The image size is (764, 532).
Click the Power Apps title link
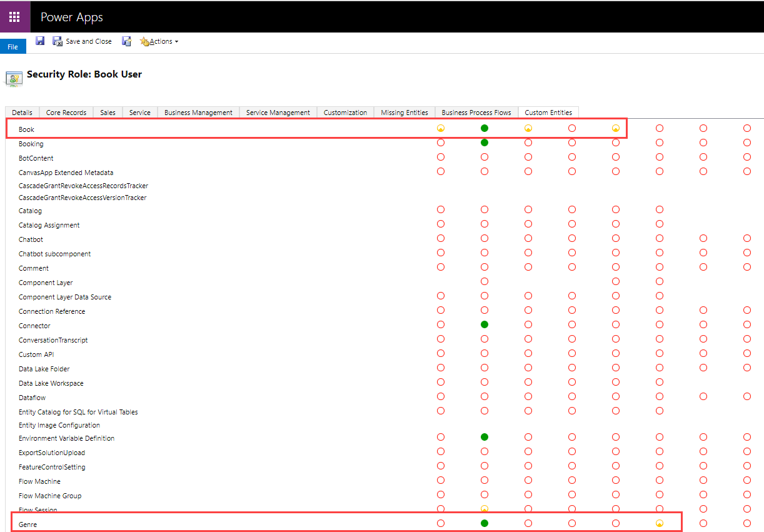point(72,17)
